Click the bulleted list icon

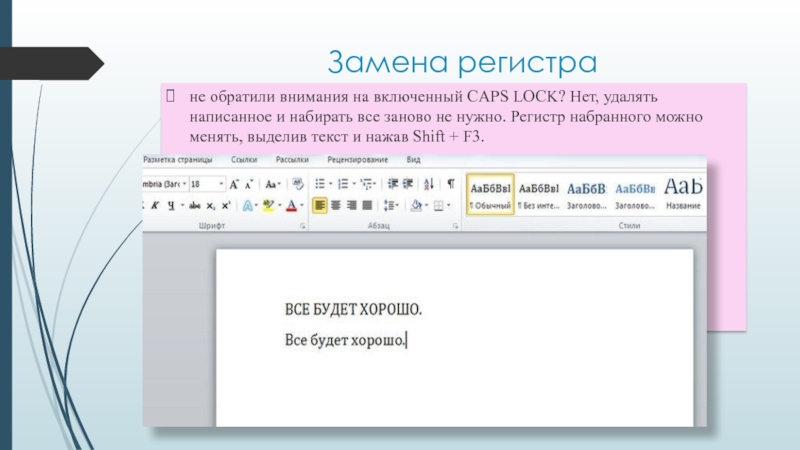[322, 184]
